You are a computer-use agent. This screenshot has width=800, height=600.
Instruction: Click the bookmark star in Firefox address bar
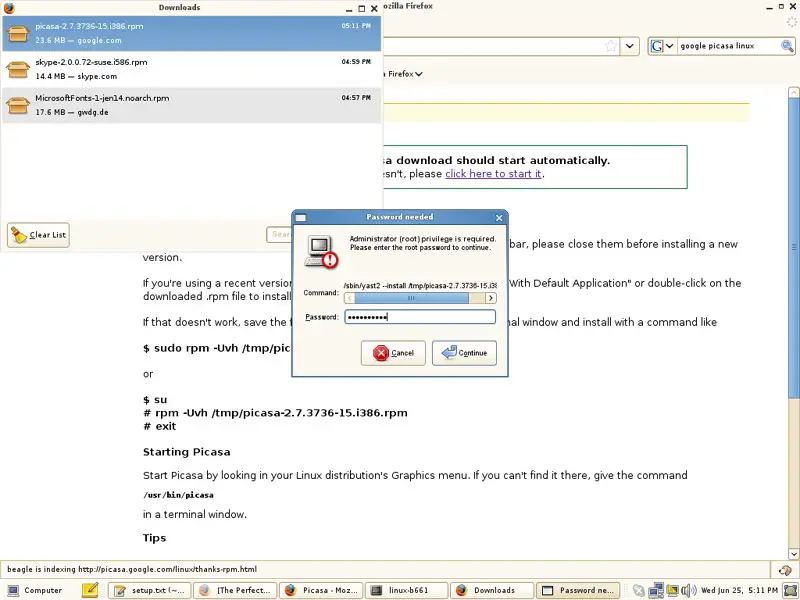pyautogui.click(x=611, y=46)
